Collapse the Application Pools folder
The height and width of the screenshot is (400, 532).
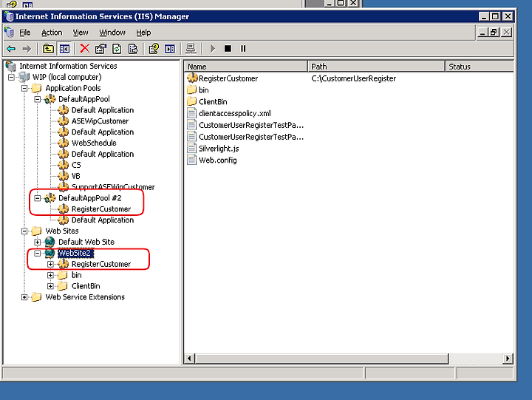pyautogui.click(x=24, y=89)
